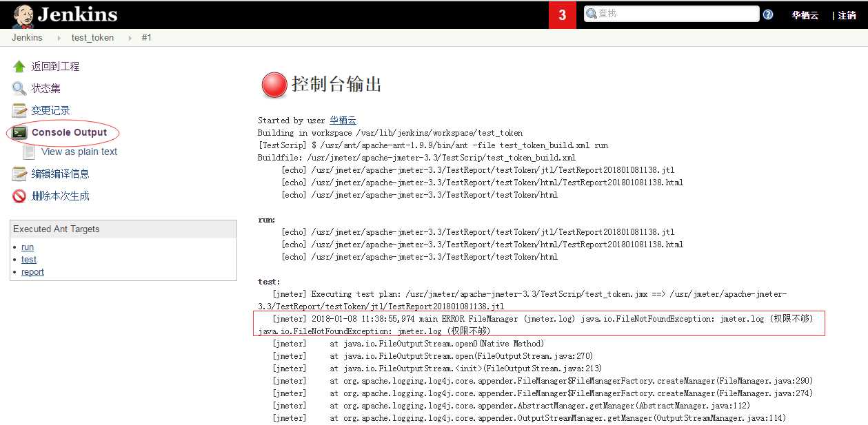
Task: Click the Jenkins butler logo
Action: pyautogui.click(x=22, y=15)
